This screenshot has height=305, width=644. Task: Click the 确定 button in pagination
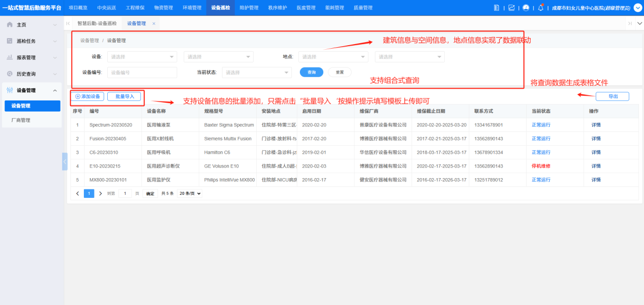pyautogui.click(x=150, y=193)
